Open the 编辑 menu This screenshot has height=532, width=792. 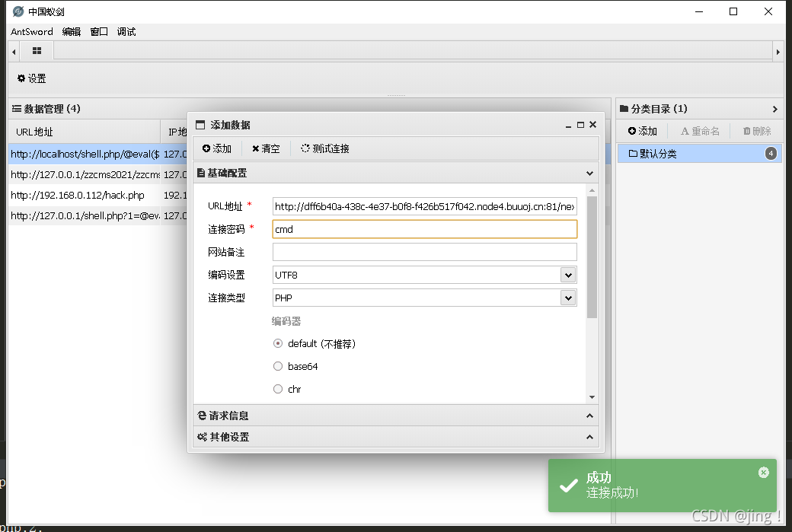tap(72, 32)
